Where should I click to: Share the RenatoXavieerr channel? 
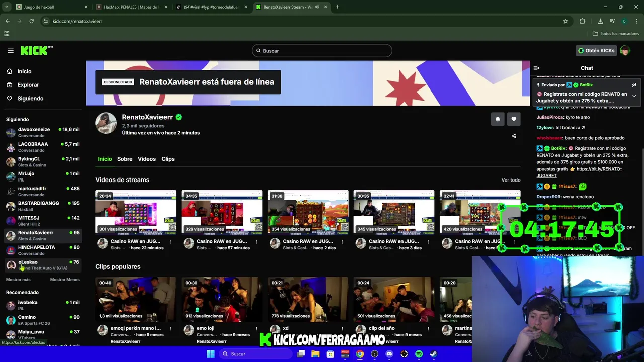point(514,136)
